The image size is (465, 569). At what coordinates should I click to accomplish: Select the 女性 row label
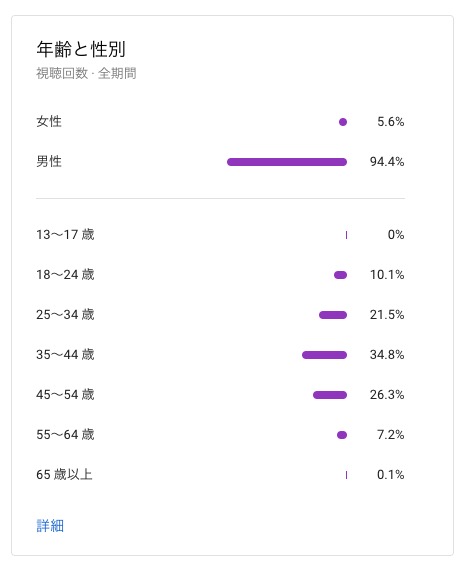coord(49,122)
